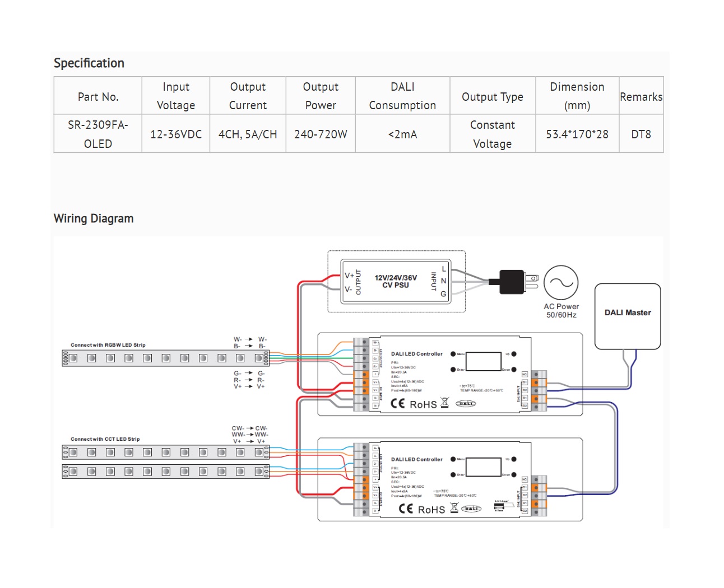Click the 'DALI Consumption' column header
The width and height of the screenshot is (724, 588).
tap(402, 96)
